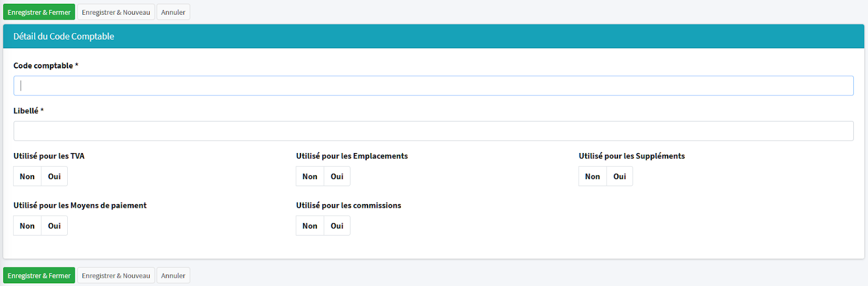Set Utilisé pour les Suppléments to Non

(x=592, y=176)
